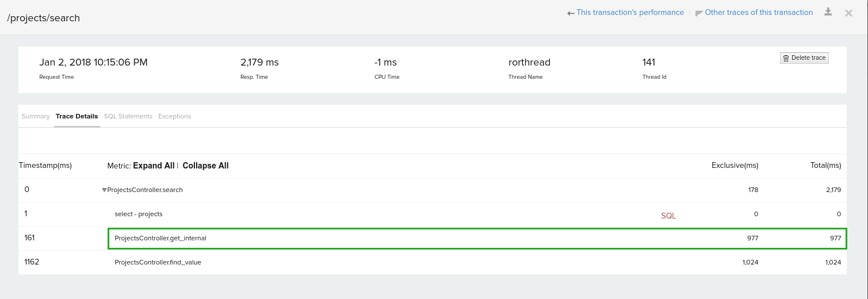Click the red SQL label

668,216
